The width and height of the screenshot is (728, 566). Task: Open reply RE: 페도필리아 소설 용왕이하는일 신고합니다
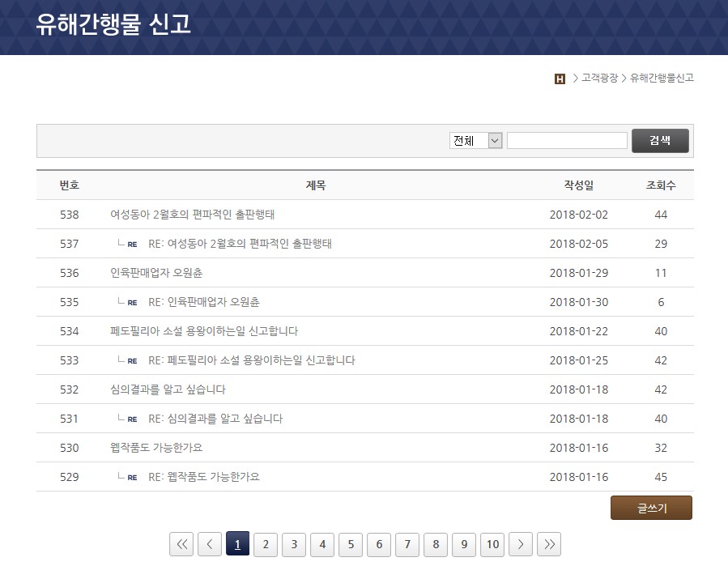(x=251, y=360)
